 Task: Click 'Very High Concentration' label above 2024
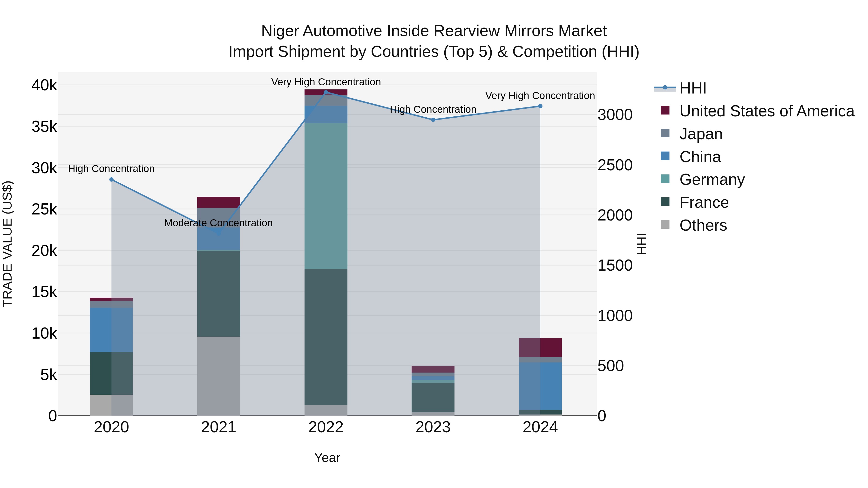[540, 96]
